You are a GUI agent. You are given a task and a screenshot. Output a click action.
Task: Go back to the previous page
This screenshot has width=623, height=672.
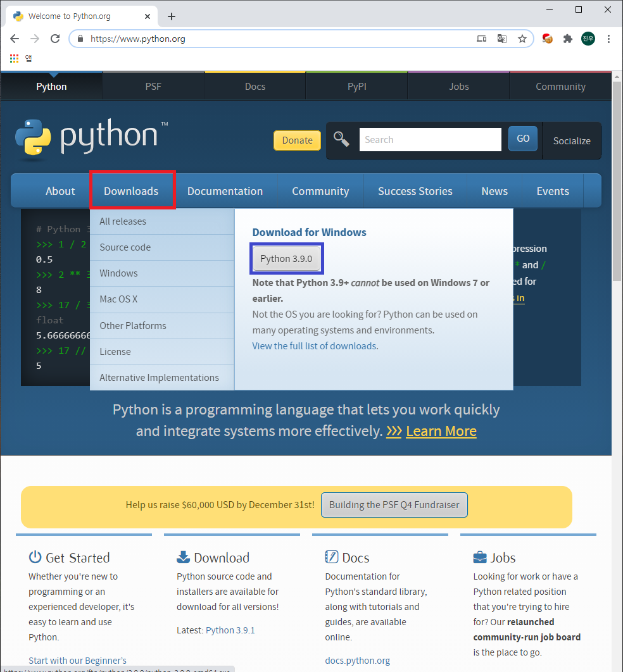(x=15, y=39)
